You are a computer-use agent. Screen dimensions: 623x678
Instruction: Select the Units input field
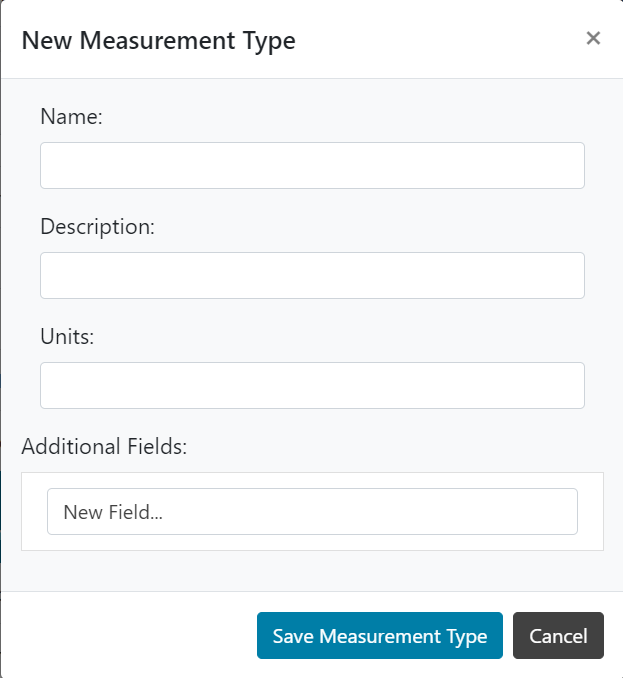[312, 385]
